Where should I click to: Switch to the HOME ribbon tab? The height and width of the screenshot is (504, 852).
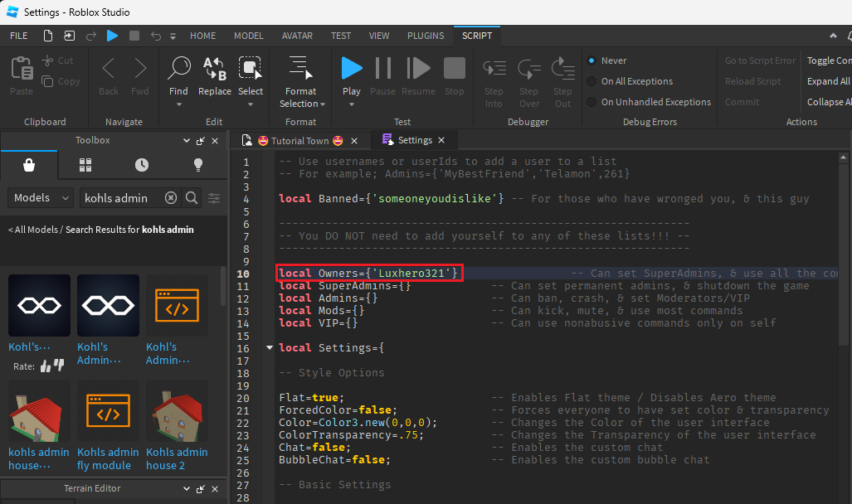[202, 36]
